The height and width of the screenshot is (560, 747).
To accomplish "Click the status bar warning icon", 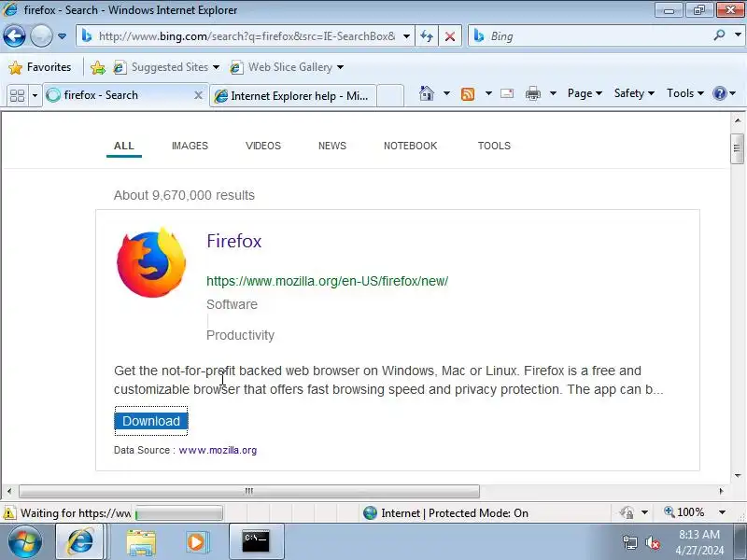I will (x=8, y=513).
